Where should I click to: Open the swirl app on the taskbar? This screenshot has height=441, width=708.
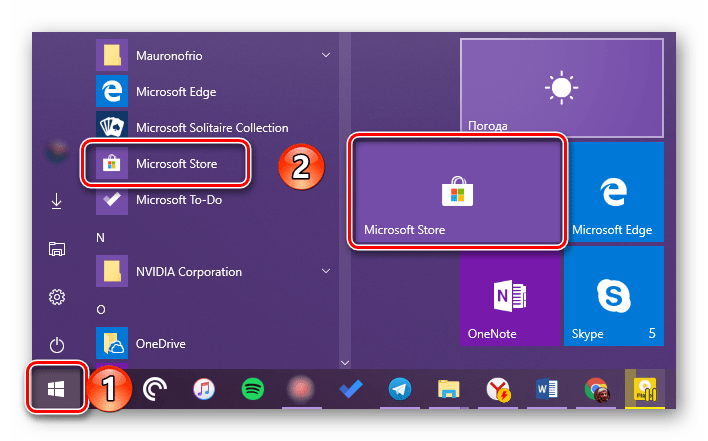[x=155, y=389]
